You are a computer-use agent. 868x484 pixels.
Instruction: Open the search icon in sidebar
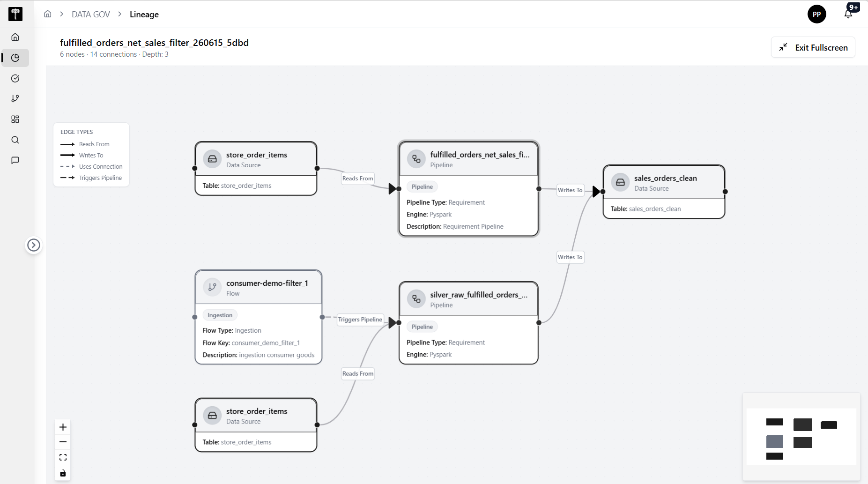point(15,140)
